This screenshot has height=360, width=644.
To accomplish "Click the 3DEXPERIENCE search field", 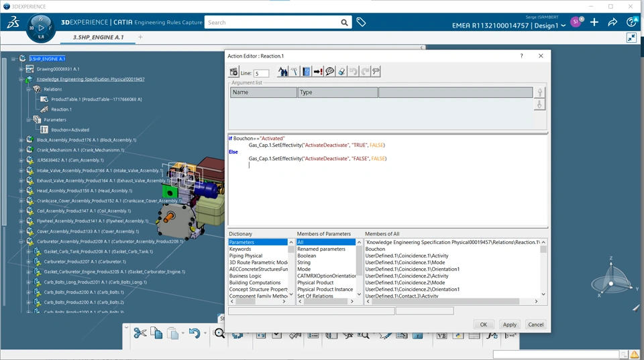I will 273,23.
